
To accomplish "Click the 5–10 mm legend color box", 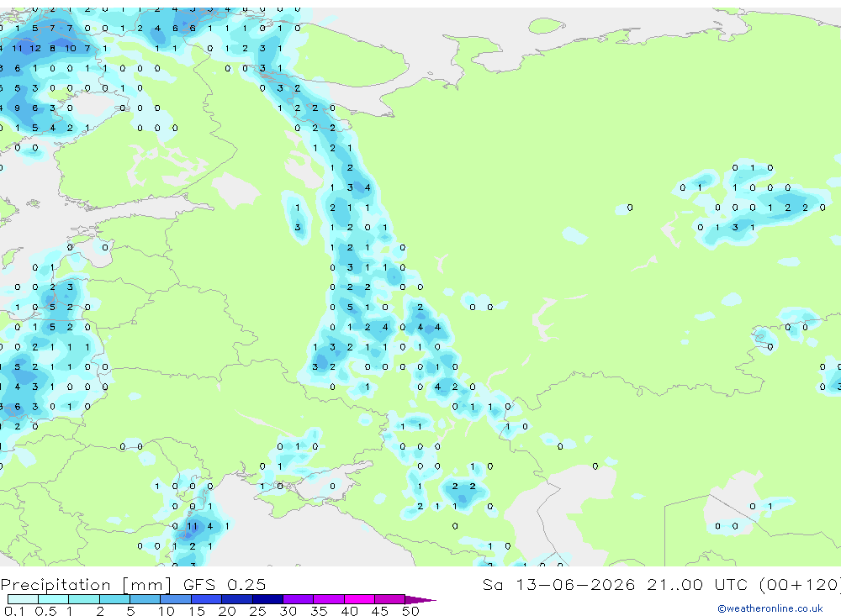I will (x=145, y=599).
